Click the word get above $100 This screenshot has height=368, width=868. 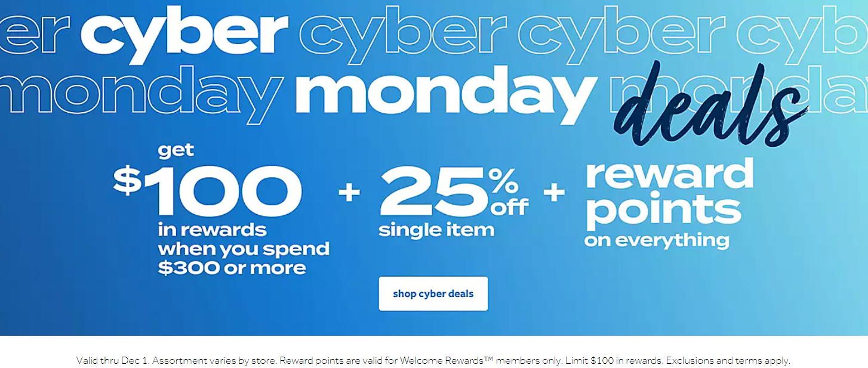[x=176, y=151]
